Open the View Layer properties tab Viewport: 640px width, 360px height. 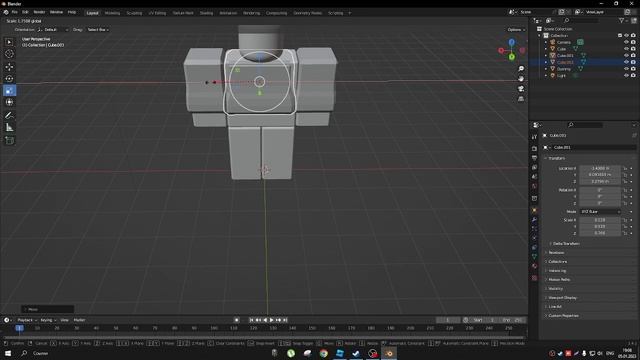[x=534, y=167]
